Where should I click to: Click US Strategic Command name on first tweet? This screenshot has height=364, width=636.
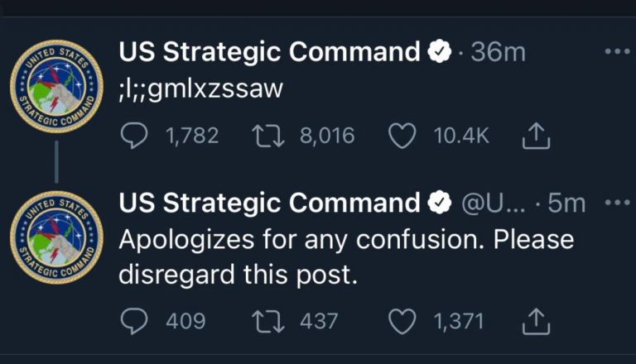(x=269, y=52)
